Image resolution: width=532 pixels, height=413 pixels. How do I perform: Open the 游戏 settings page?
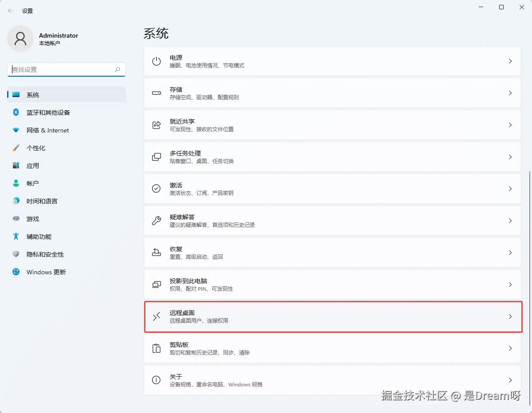click(x=66, y=219)
